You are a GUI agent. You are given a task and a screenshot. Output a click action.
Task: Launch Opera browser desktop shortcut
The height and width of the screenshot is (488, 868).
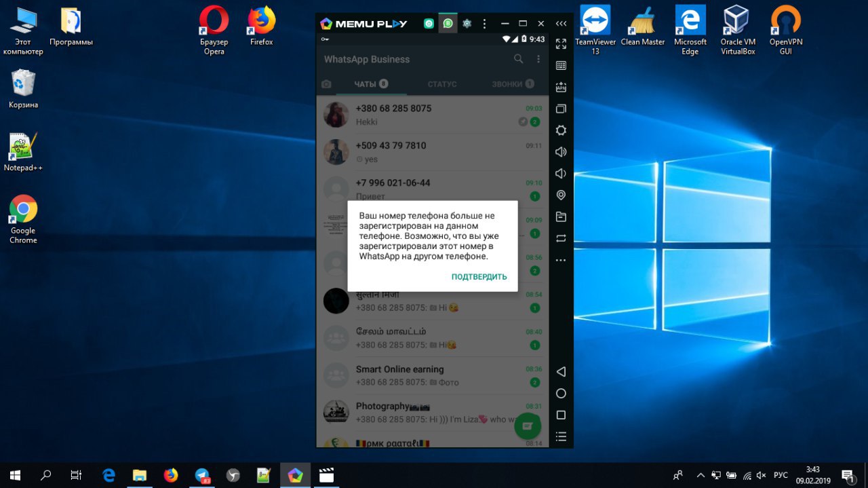pyautogui.click(x=214, y=31)
